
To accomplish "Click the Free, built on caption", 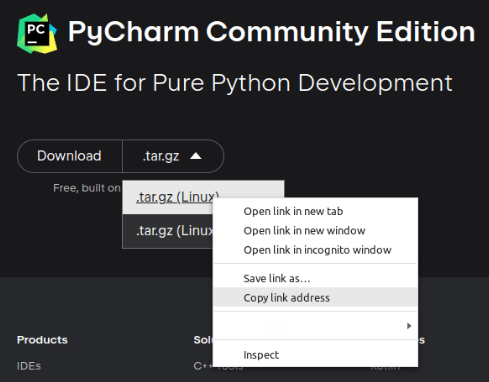I will point(87,188).
